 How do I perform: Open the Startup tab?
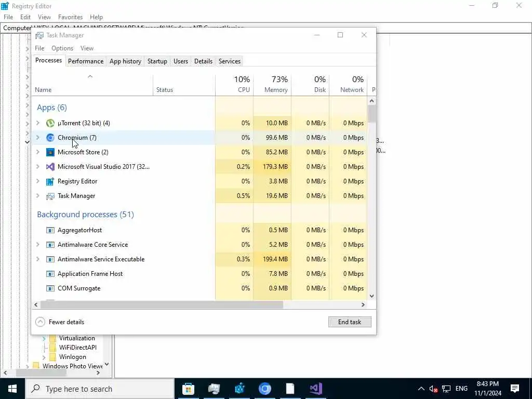[157, 61]
